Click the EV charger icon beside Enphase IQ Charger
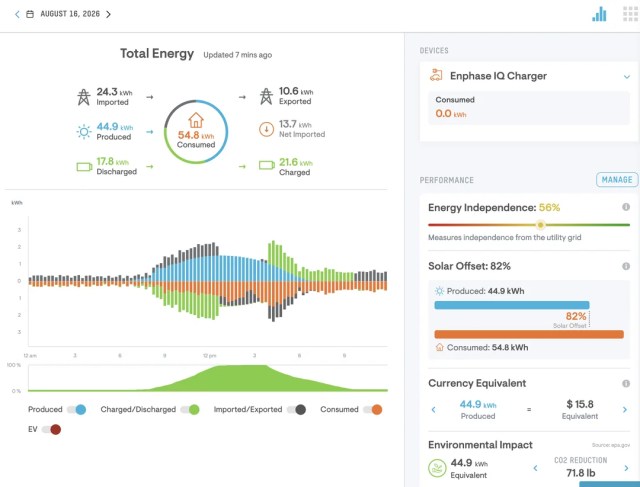Screen dimensions: 640x487 436,75
